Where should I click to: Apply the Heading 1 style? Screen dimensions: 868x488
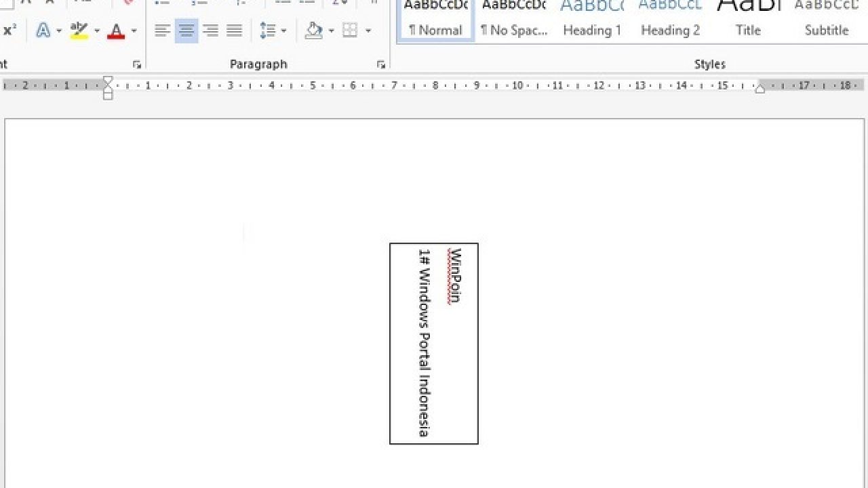[x=592, y=20]
